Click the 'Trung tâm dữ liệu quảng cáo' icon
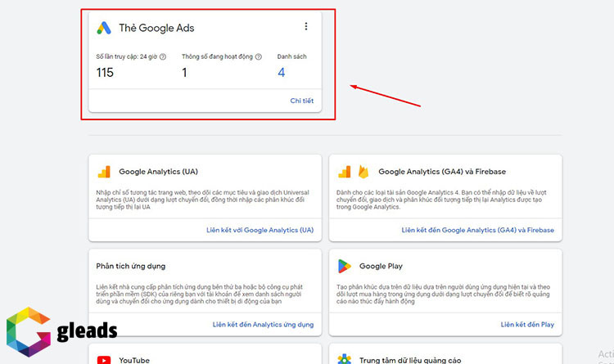This screenshot has width=614, height=364. [x=345, y=359]
